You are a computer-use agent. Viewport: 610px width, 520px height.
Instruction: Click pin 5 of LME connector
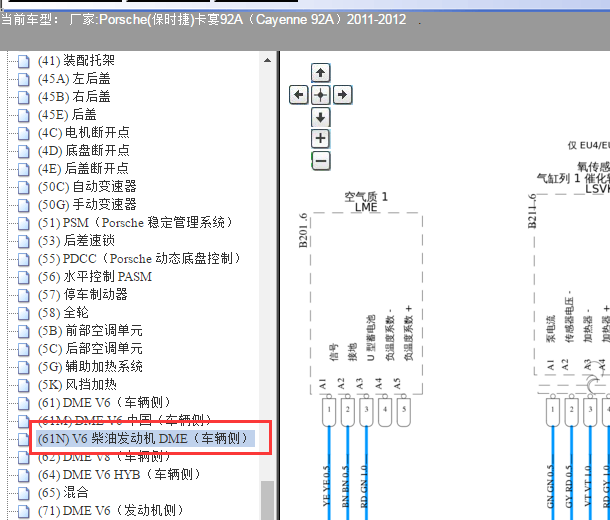[404, 410]
